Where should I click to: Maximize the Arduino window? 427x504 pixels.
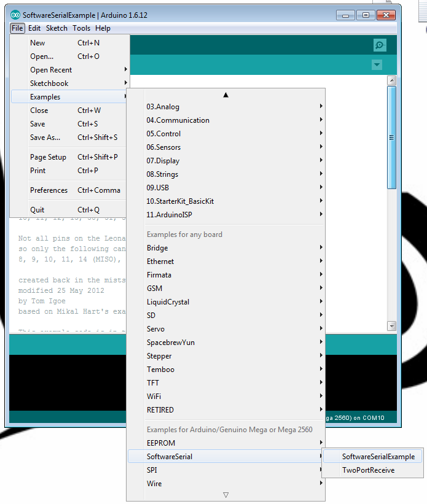[366, 15]
